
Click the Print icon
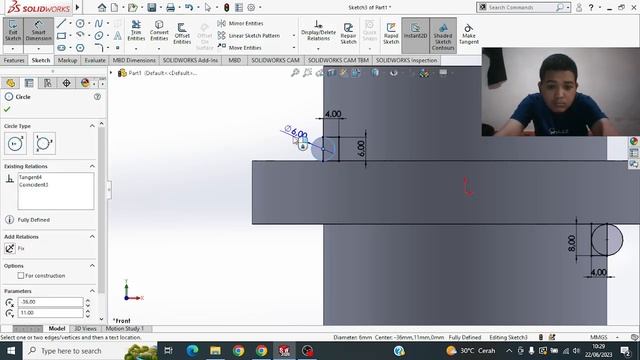pos(171,7)
